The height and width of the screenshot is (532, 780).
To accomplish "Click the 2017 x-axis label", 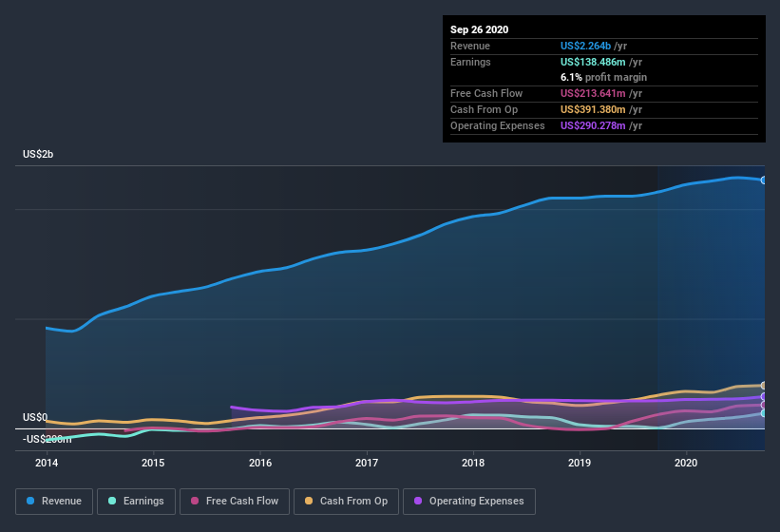I will (367, 463).
